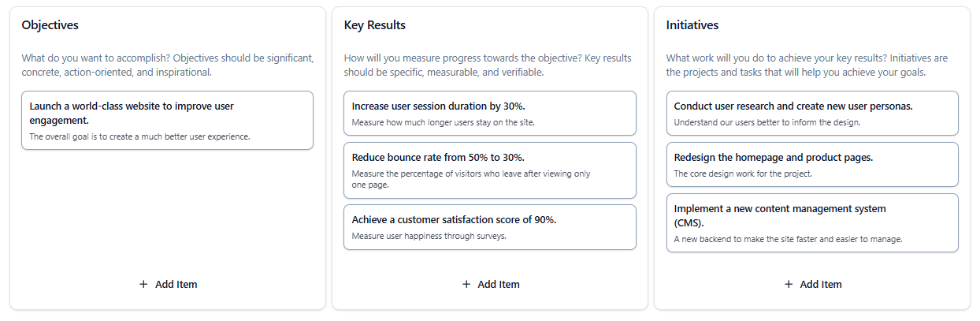980x321 pixels.
Task: Open the user research and personas initiative
Action: coord(811,114)
